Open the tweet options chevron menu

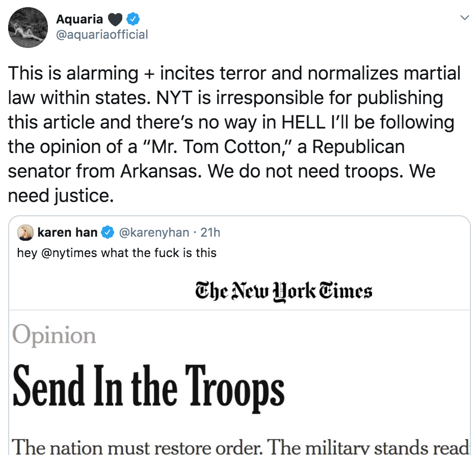click(x=464, y=18)
